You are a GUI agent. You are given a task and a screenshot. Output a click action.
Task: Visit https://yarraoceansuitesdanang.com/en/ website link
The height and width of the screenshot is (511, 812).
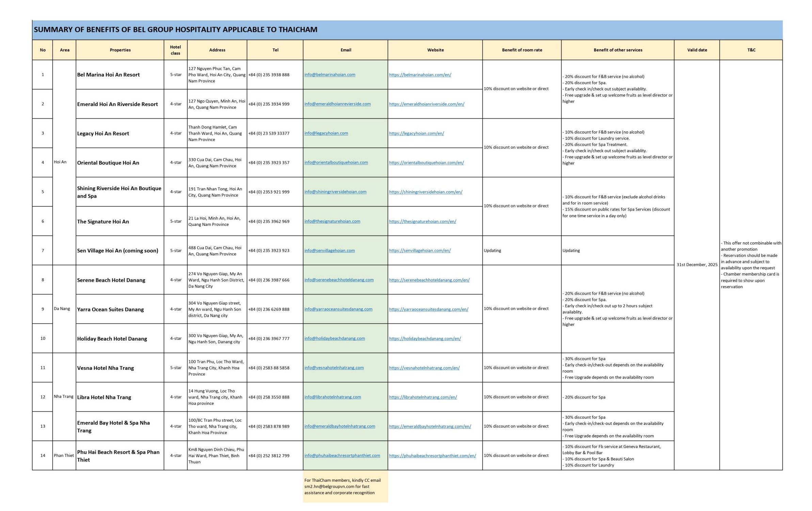[x=429, y=309]
